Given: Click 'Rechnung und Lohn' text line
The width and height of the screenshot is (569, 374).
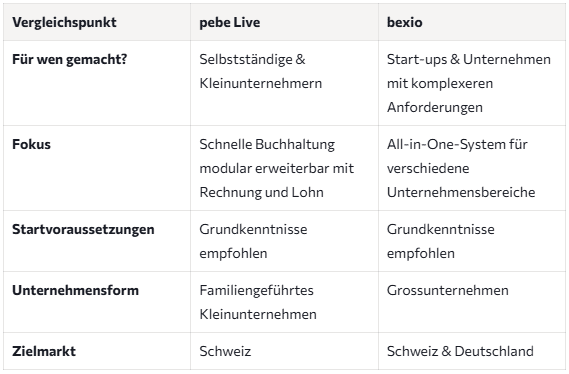Looking at the screenshot, I should pos(261,192).
